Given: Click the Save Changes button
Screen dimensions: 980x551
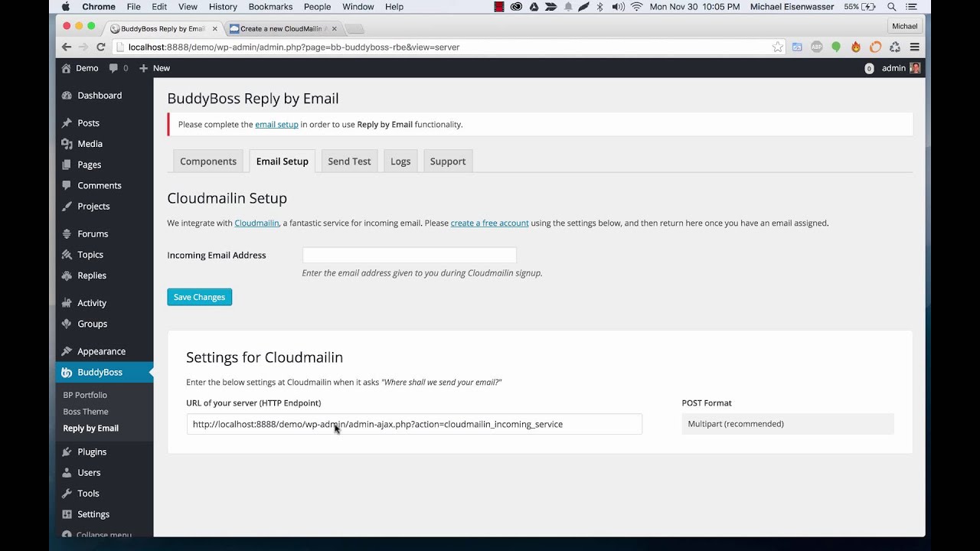Looking at the screenshot, I should (x=199, y=297).
